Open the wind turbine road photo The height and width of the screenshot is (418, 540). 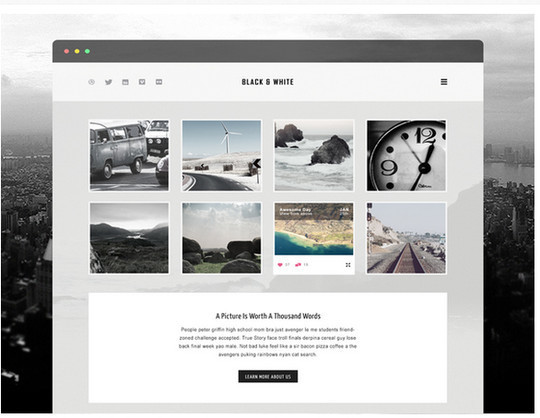[x=221, y=155]
